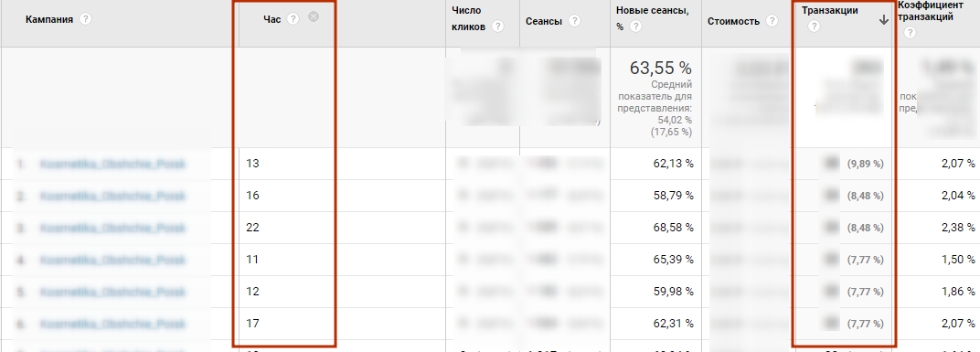Open campaign link in row with hour 12
Screen dimensions: 980x352
tap(113, 292)
